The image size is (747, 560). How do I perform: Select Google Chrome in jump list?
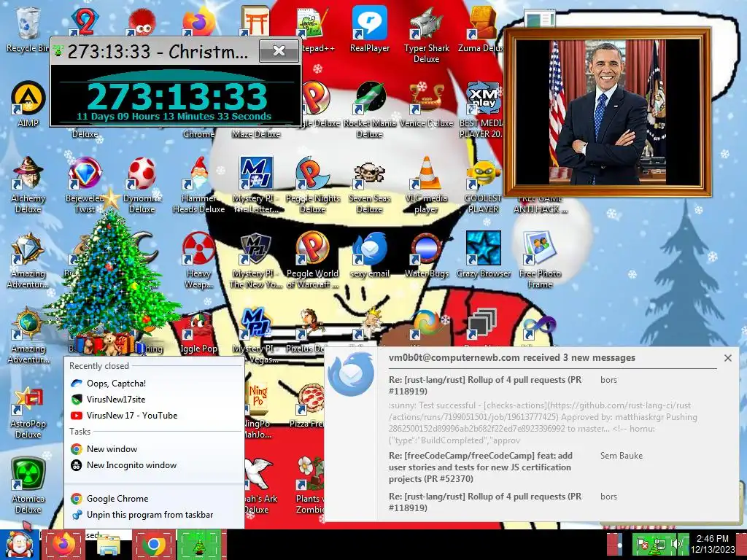tap(154, 499)
